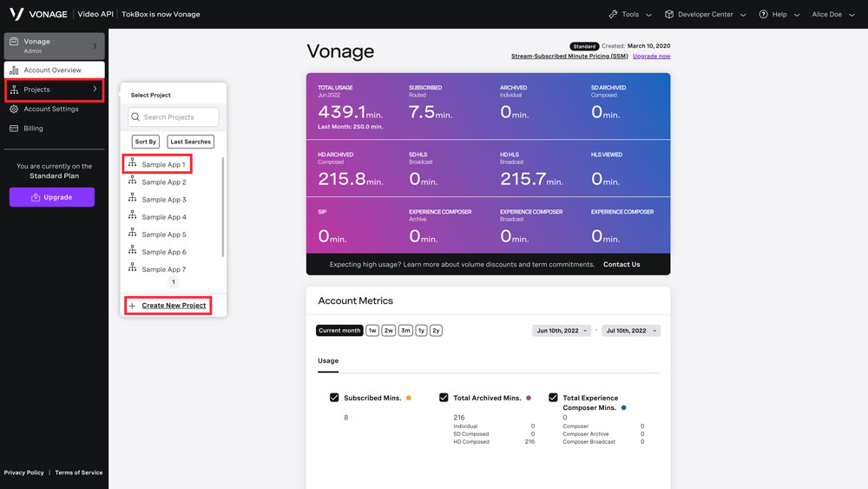Click the icon beside Sample App 2
This screenshot has height=489, width=868.
click(132, 181)
